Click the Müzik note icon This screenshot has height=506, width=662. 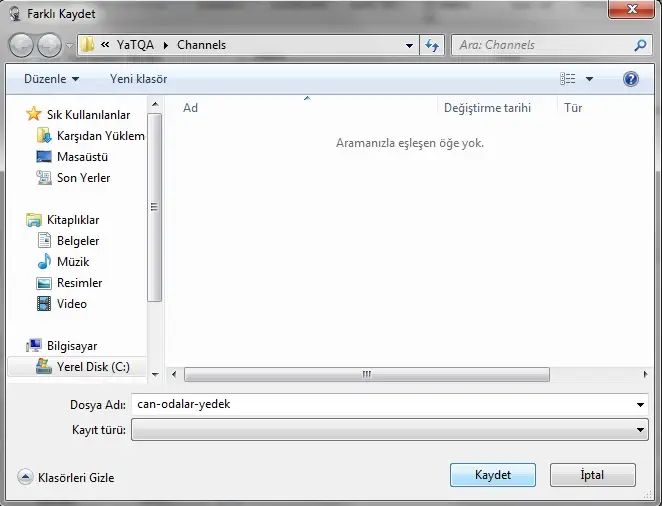coord(44,262)
